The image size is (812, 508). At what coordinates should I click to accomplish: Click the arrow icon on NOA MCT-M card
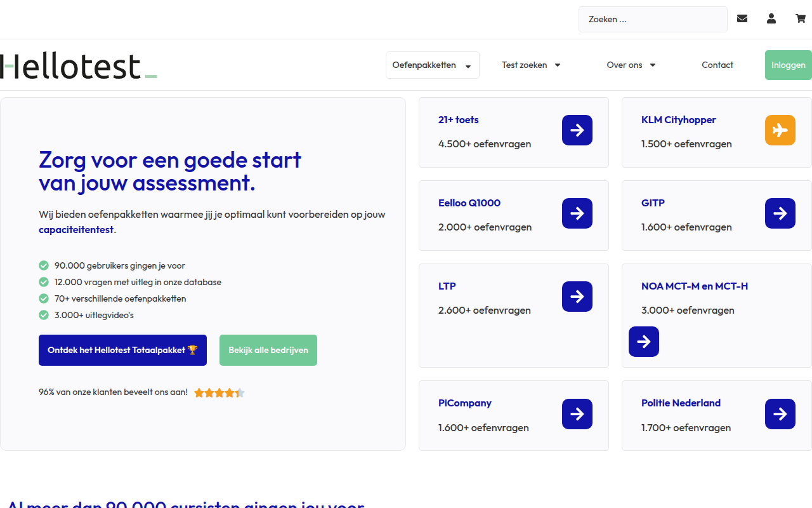pos(644,342)
